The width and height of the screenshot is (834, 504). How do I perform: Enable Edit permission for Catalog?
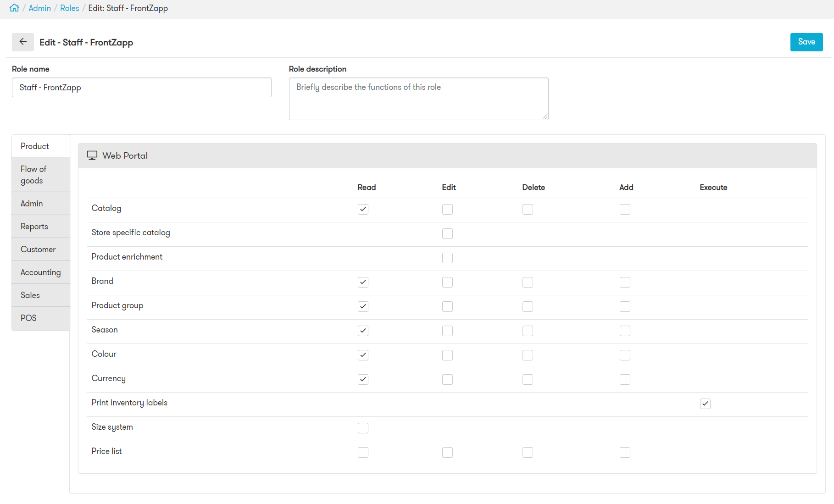(x=447, y=209)
